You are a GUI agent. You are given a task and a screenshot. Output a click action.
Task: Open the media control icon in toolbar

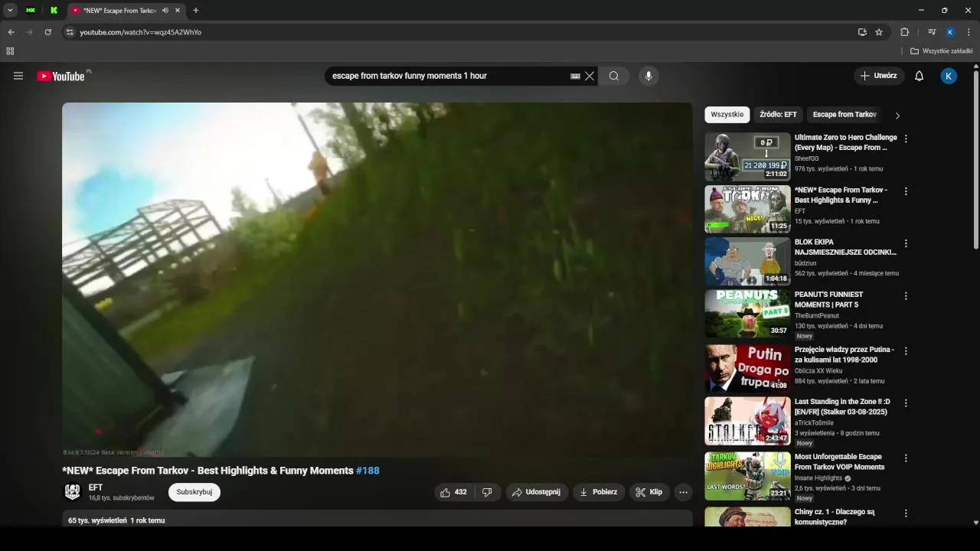932,32
